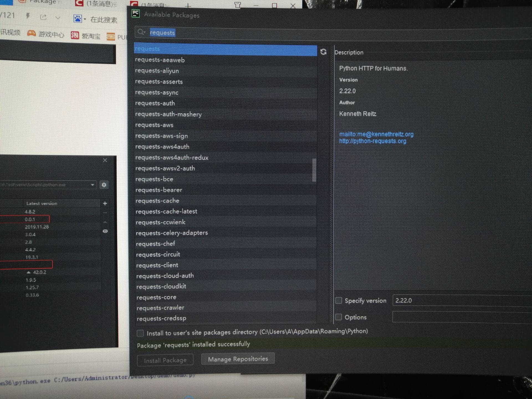The height and width of the screenshot is (399, 532).
Task: Select requests-aeaweb in the package list
Action: [225, 60]
